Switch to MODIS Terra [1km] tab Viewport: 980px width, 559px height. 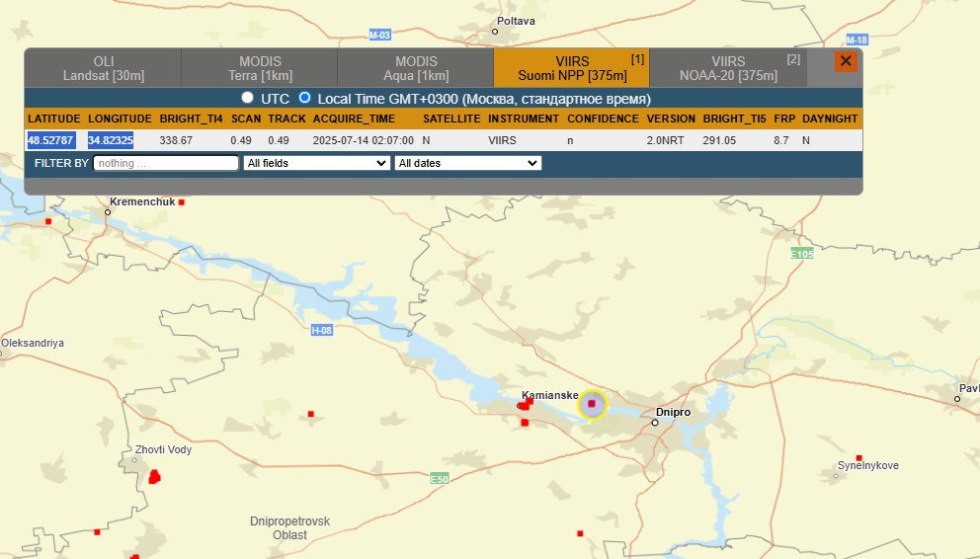click(260, 68)
